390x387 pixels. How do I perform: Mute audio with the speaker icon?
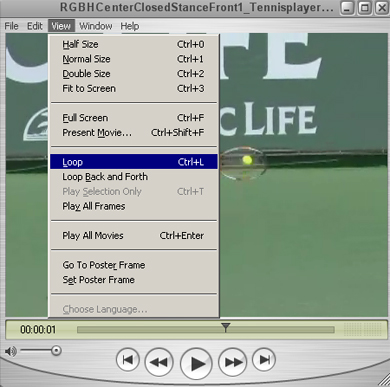[11, 351]
